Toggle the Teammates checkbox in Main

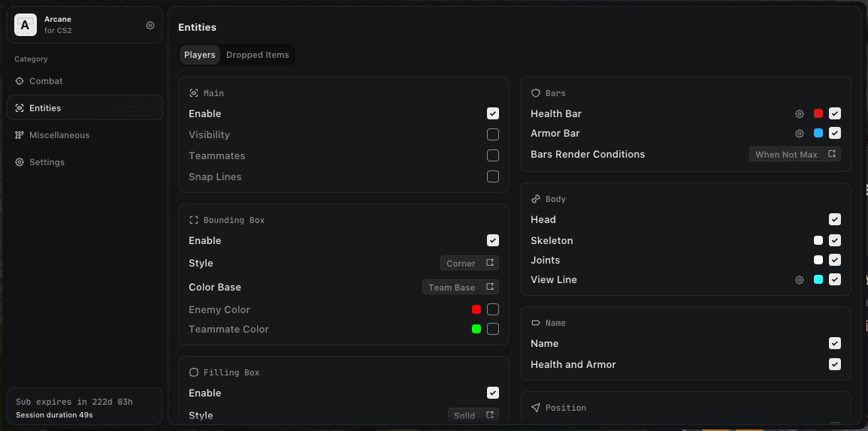493,156
